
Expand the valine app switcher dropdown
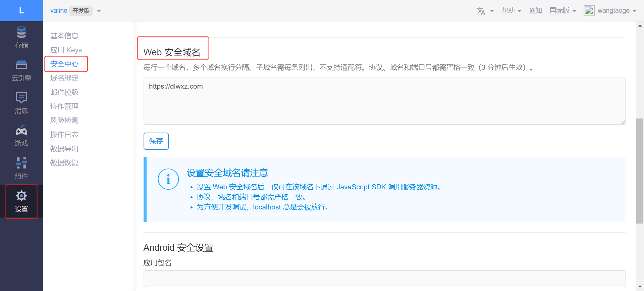[x=99, y=11]
